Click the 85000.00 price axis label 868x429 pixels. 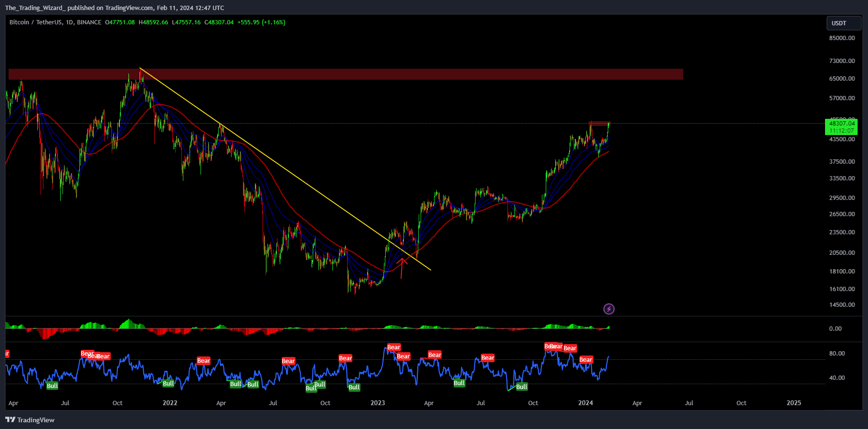click(x=842, y=38)
